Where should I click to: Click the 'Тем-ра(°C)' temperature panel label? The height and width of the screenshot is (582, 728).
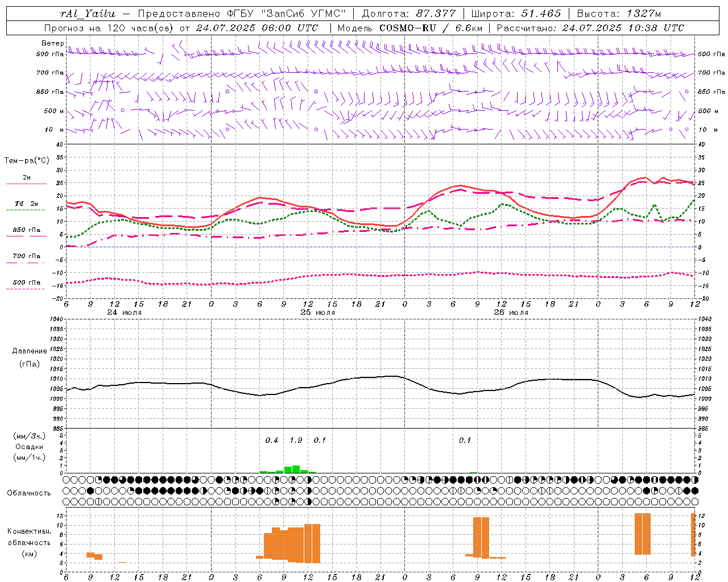click(27, 161)
